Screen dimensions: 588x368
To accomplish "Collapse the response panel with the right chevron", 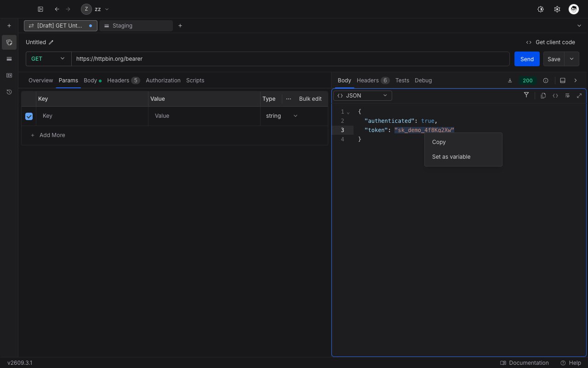I will point(576,80).
